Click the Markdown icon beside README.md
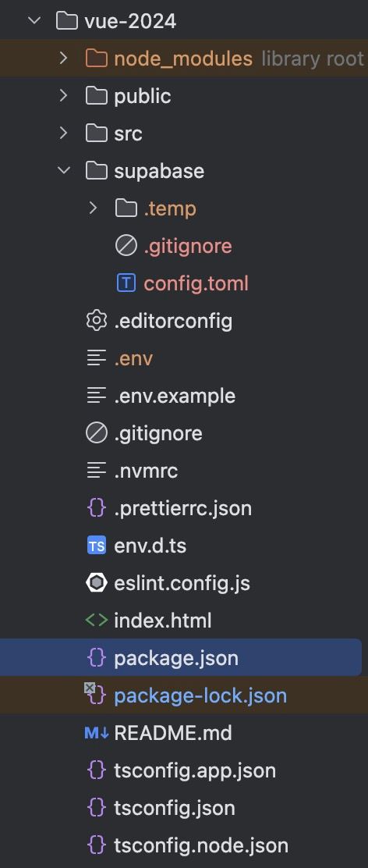The height and width of the screenshot is (868, 368). (96, 733)
